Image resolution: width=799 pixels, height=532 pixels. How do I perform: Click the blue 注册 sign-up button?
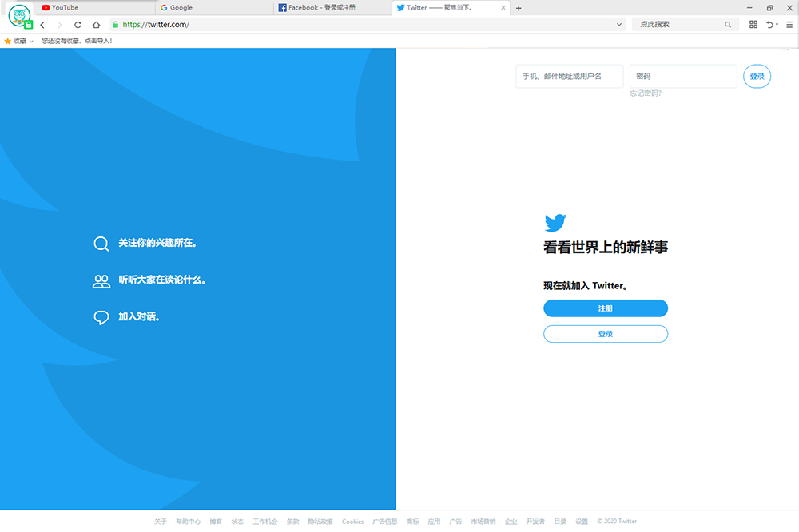pos(606,308)
